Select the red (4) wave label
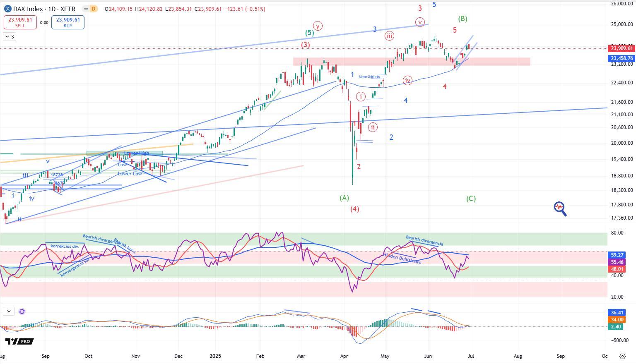Viewport: 636px width, 364px height. 354,209
